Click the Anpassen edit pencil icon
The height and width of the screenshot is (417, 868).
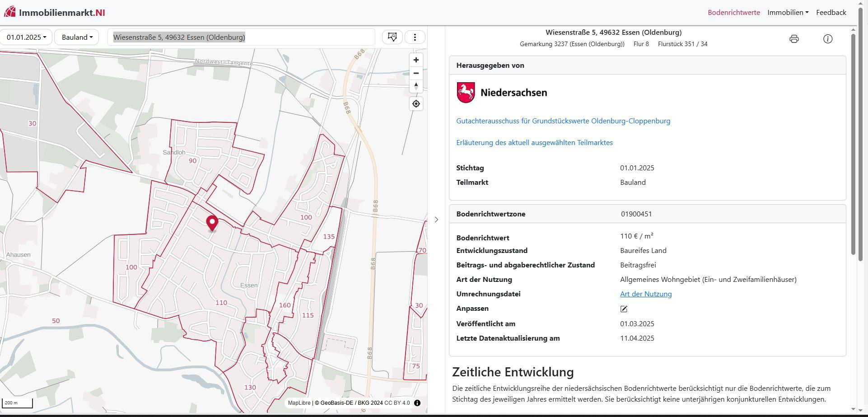[x=624, y=309]
